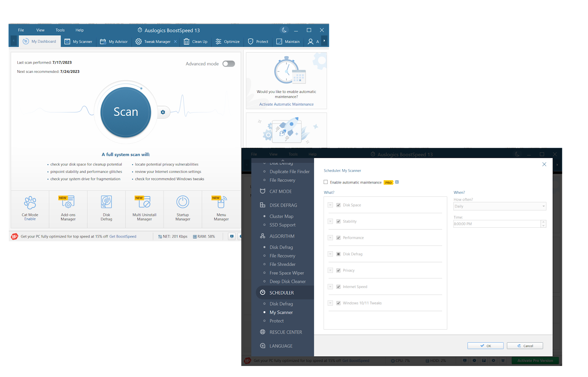Uncheck the Privacy checkbox

click(x=338, y=270)
